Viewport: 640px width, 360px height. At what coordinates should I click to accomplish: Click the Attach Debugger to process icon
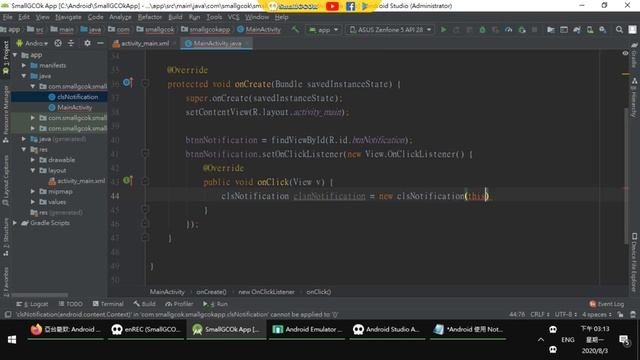coord(522,29)
